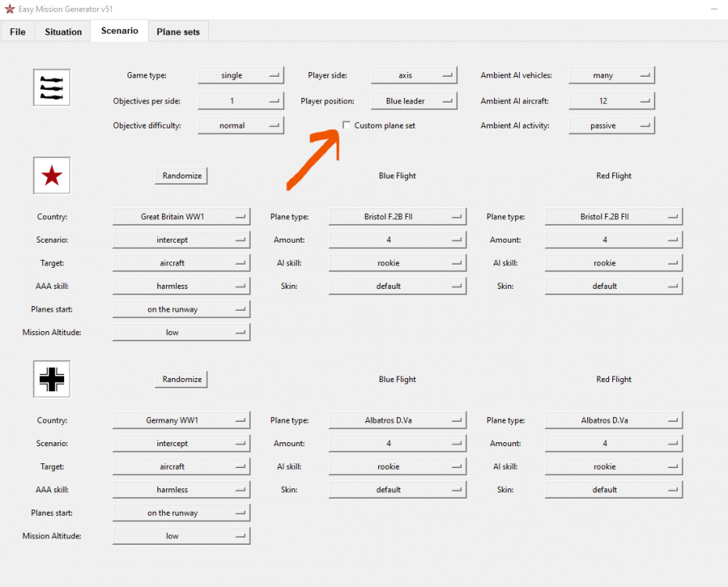This screenshot has width=728, height=587.
Task: Click the red star Allied side icon
Action: pos(52,176)
